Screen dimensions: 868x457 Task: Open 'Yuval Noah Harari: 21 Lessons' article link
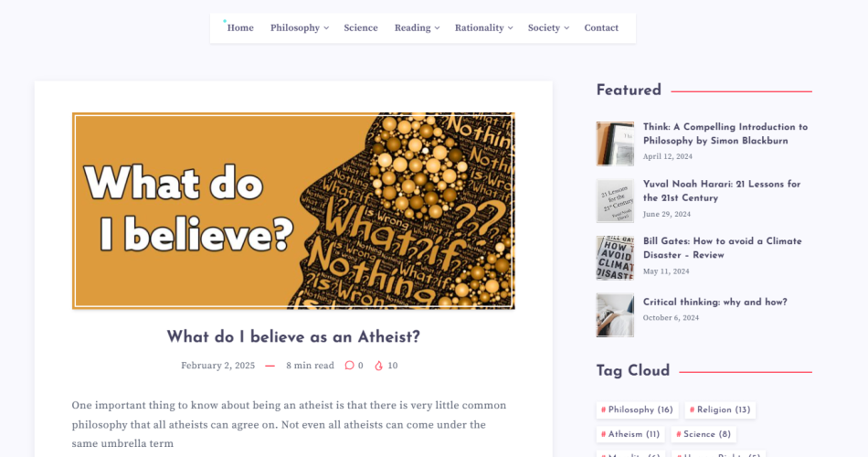tap(722, 191)
